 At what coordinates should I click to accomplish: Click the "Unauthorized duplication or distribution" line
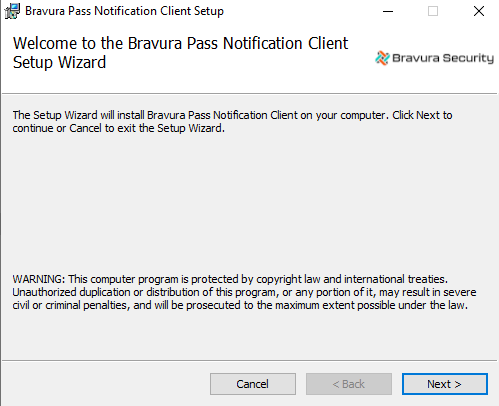coord(244,292)
